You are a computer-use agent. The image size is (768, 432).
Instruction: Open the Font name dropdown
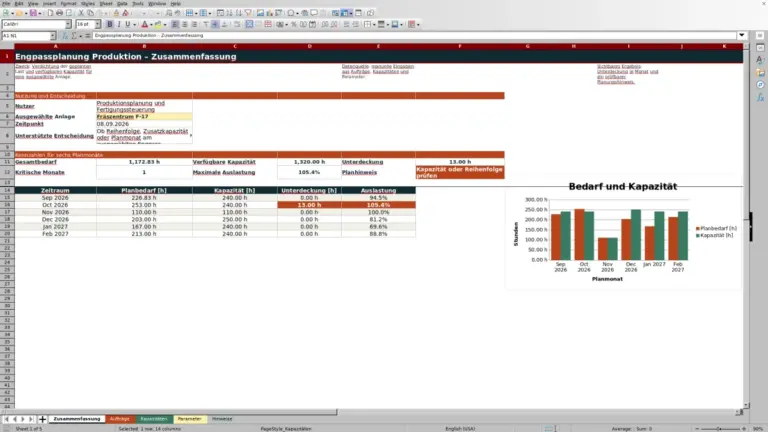coord(68,24)
